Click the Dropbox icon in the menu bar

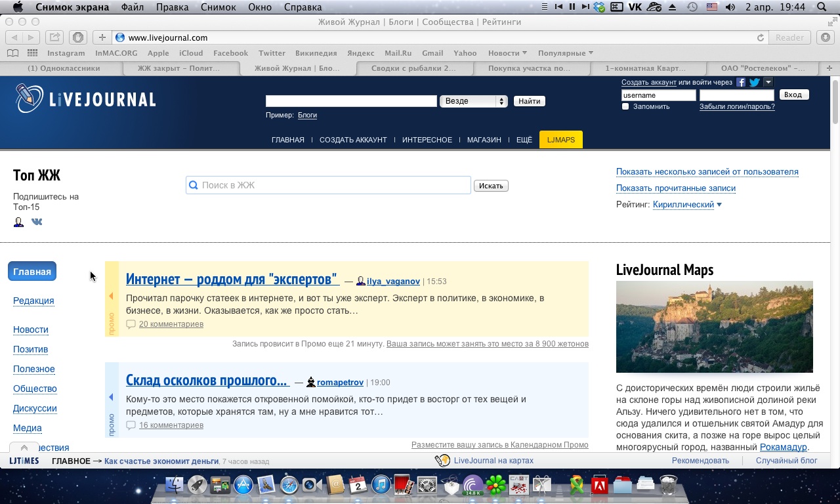tap(599, 7)
